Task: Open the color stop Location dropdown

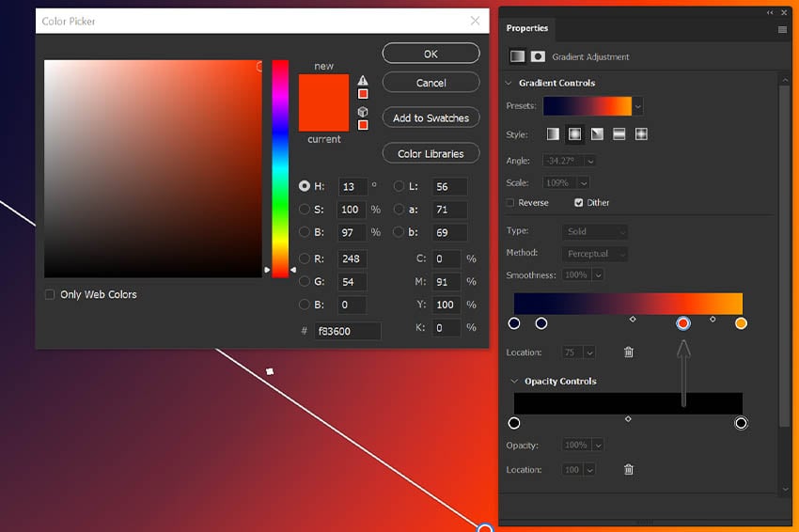Action: point(589,352)
